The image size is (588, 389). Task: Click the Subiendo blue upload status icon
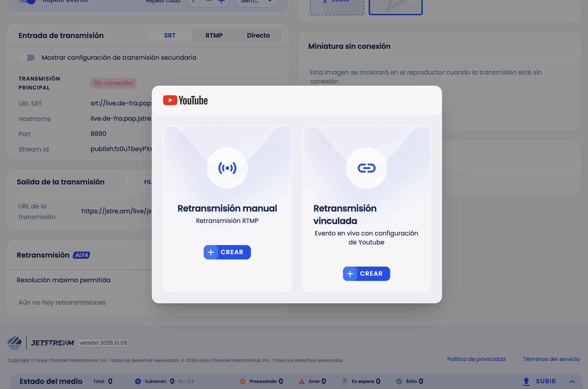coord(138,381)
